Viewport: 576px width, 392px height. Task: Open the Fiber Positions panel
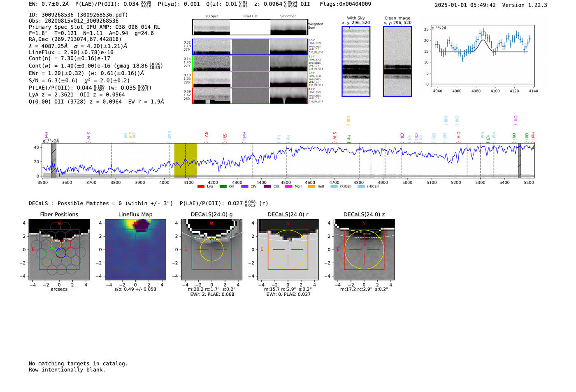coord(59,249)
